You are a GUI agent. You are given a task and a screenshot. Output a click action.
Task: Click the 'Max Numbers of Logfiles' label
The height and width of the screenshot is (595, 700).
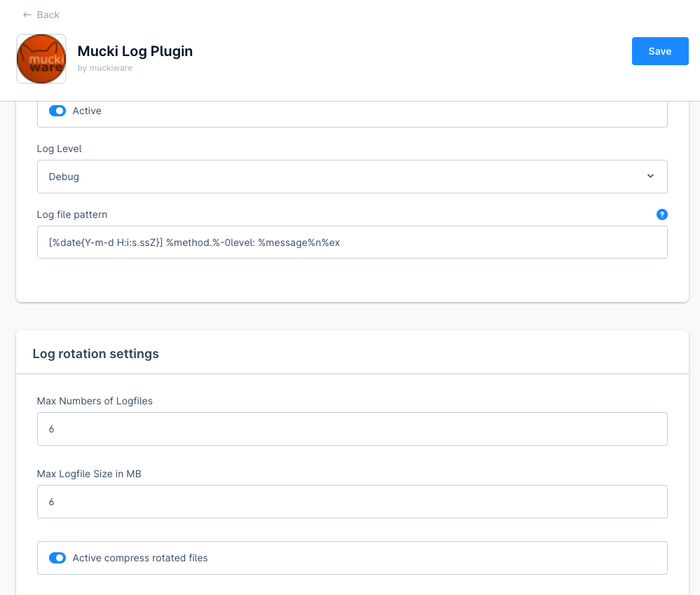tap(95, 401)
